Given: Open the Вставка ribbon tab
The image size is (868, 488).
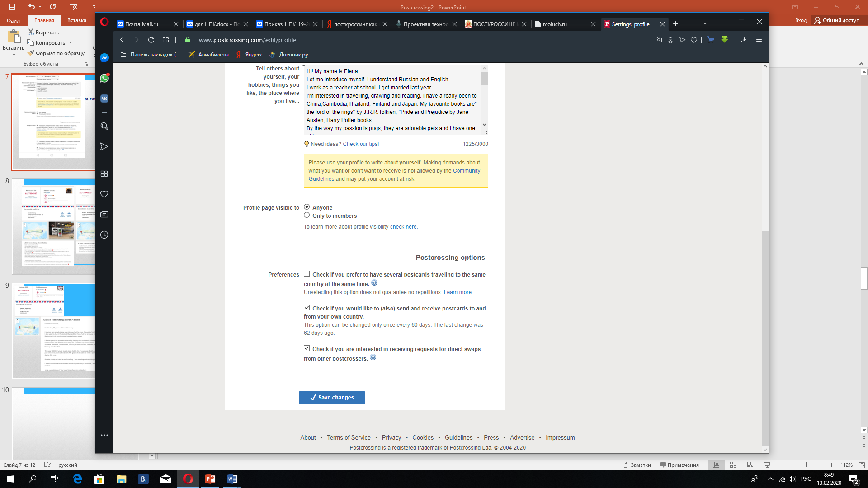Looking at the screenshot, I should [x=77, y=20].
